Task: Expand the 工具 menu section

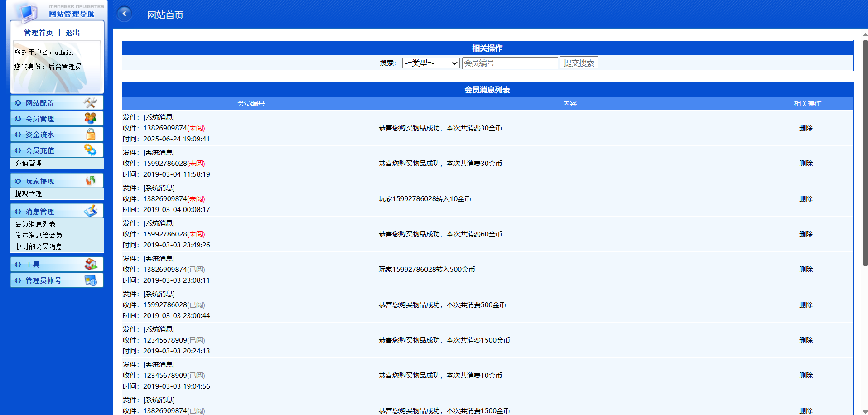Action: click(x=57, y=265)
